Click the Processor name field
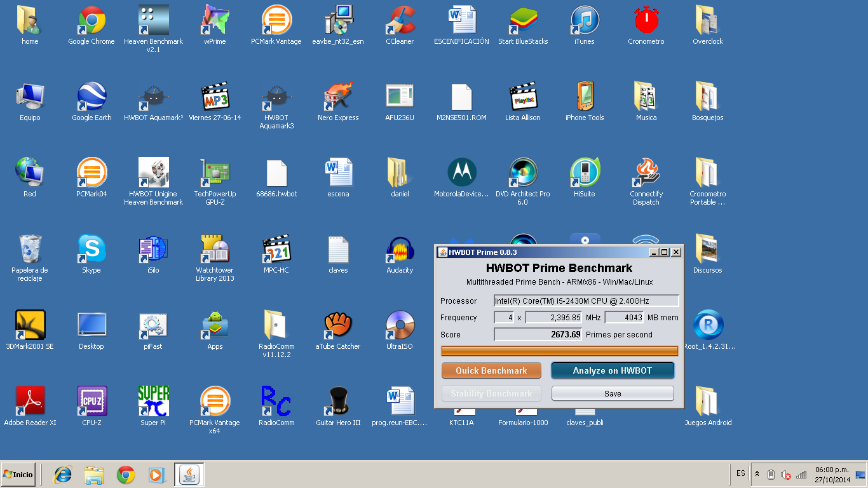 [x=587, y=301]
